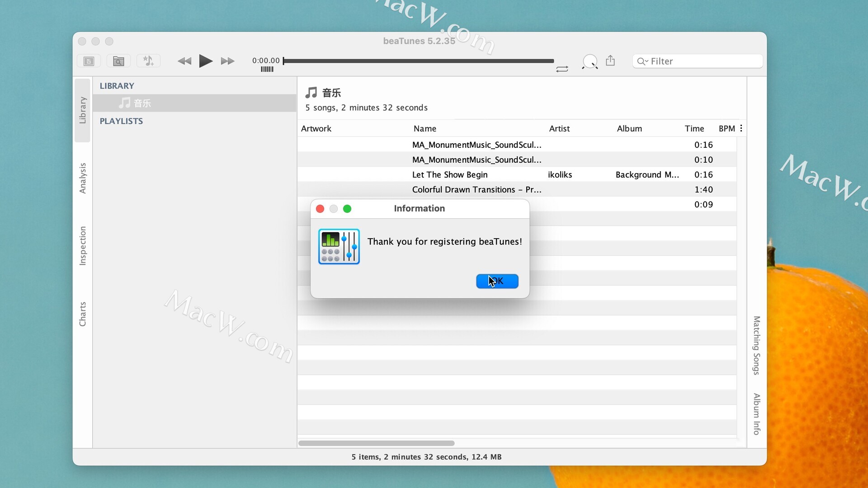Expand the Matching Songs side panel
Viewport: 868px width, 488px height.
(756, 345)
